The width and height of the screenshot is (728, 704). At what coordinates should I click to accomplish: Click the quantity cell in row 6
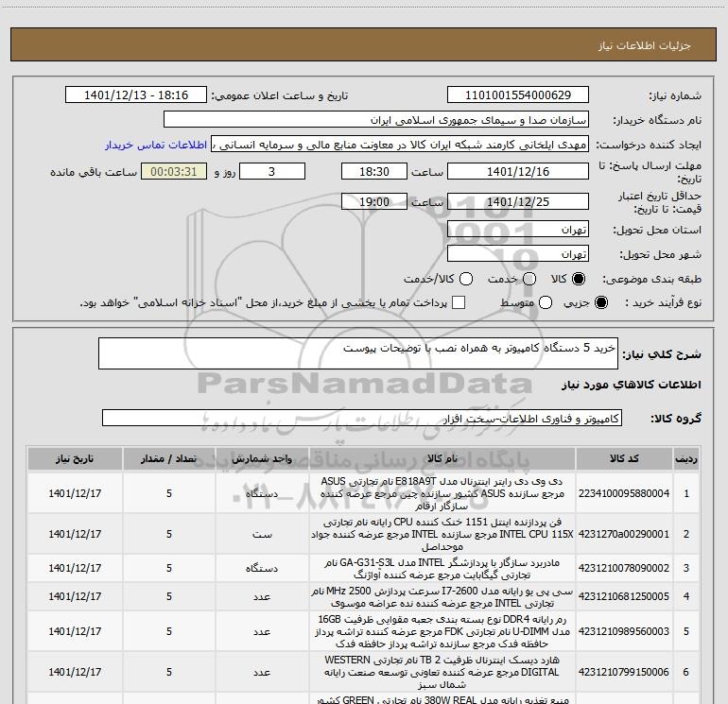click(169, 673)
